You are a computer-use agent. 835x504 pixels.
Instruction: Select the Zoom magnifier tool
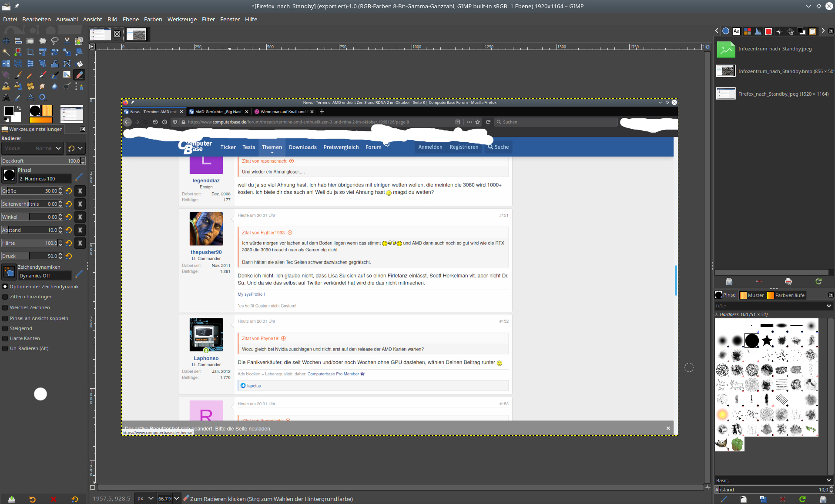click(43, 97)
